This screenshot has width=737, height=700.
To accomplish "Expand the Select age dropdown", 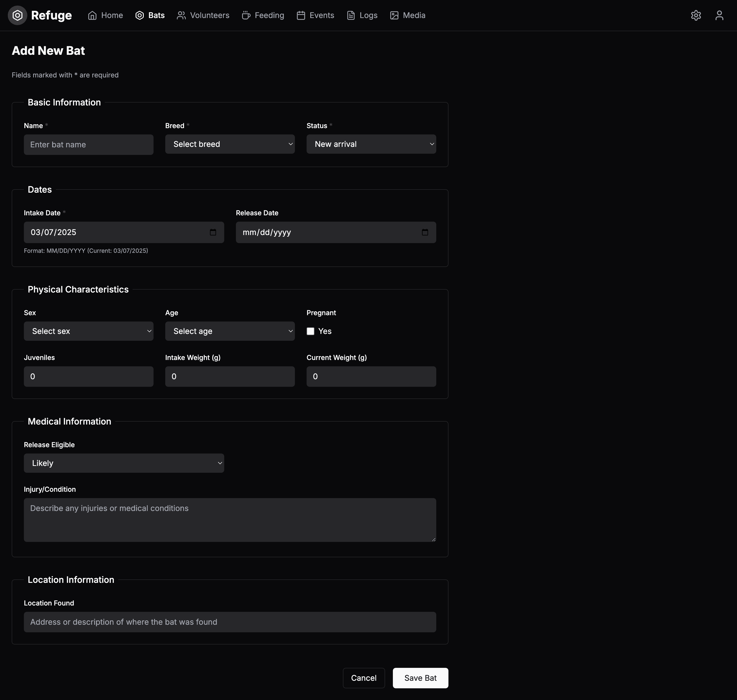I will (230, 331).
